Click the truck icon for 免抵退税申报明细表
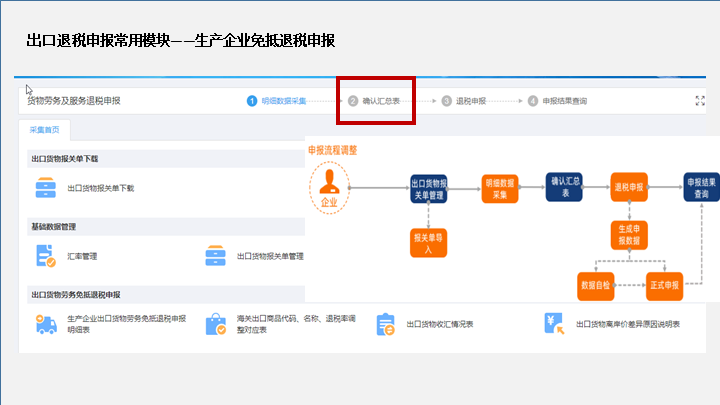The height and width of the screenshot is (405, 720). coord(46,324)
